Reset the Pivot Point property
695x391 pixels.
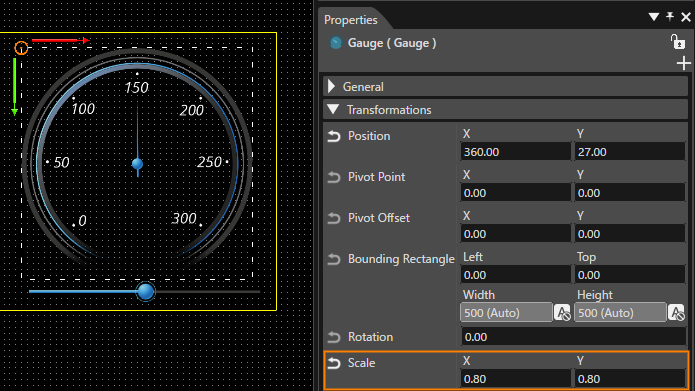pos(334,177)
